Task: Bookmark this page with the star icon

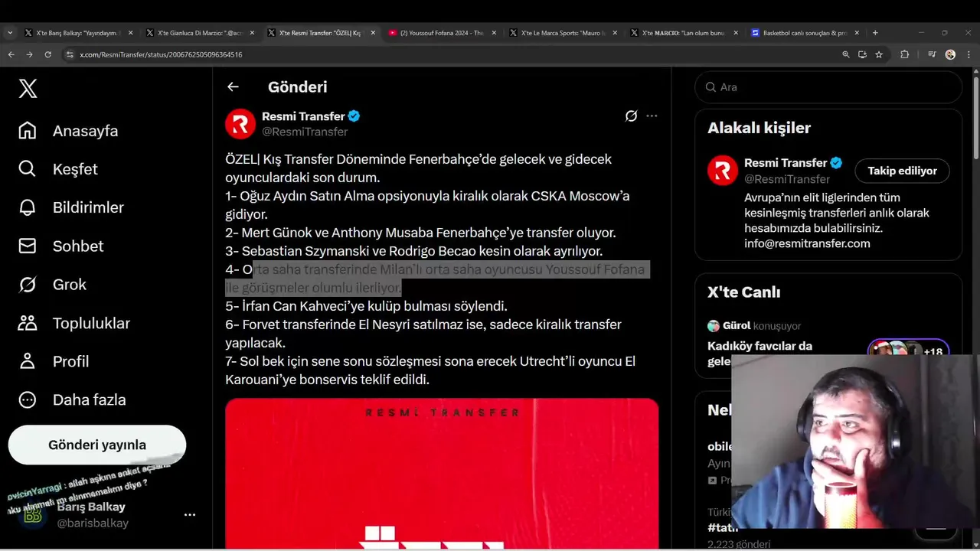Action: click(879, 54)
